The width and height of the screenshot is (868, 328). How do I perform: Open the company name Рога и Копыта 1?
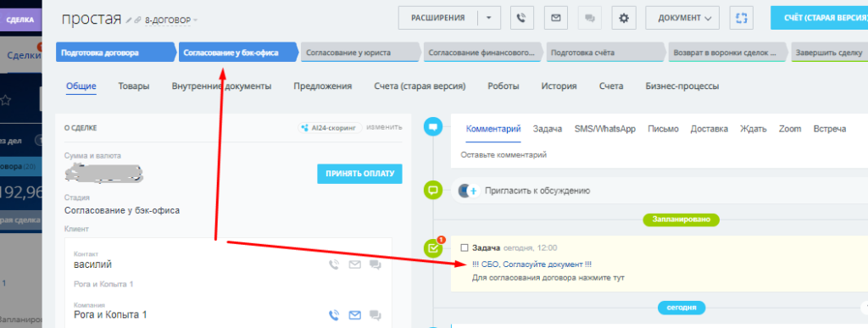(x=110, y=314)
